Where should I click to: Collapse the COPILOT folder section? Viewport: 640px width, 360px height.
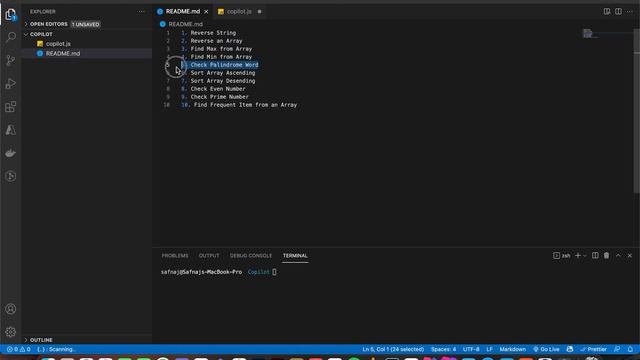click(x=41, y=34)
